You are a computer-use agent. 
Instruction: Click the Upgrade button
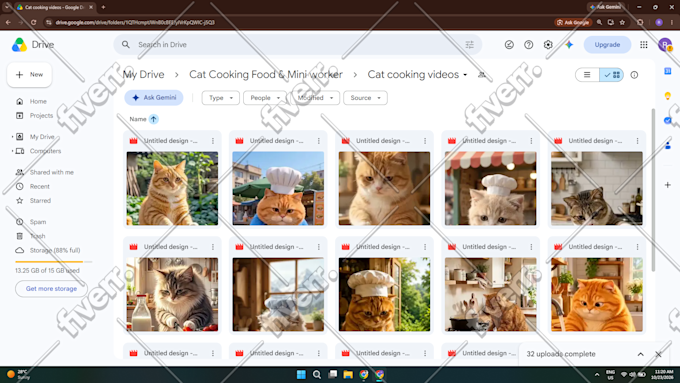pyautogui.click(x=607, y=45)
